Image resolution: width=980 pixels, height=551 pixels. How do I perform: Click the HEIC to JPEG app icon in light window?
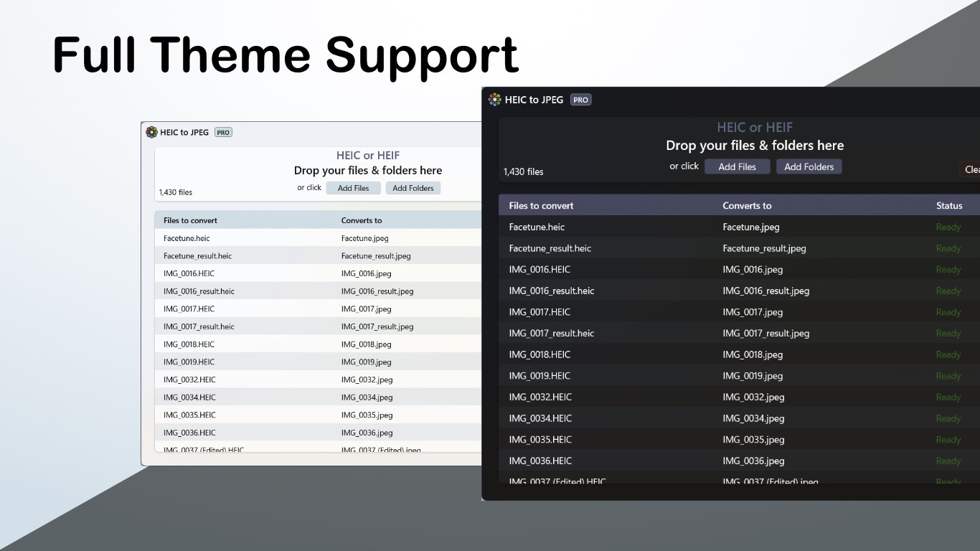151,132
